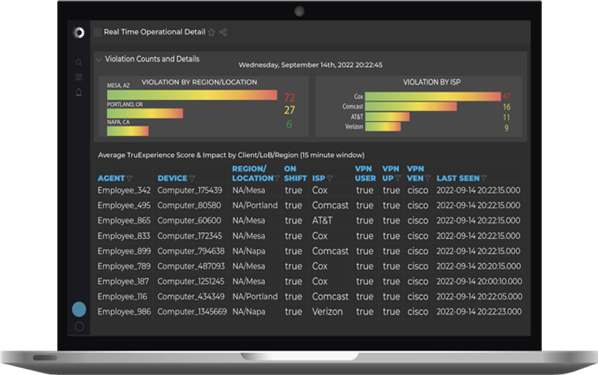Select the Mesa, AZ violation bar
598x375 pixels.
[192, 95]
